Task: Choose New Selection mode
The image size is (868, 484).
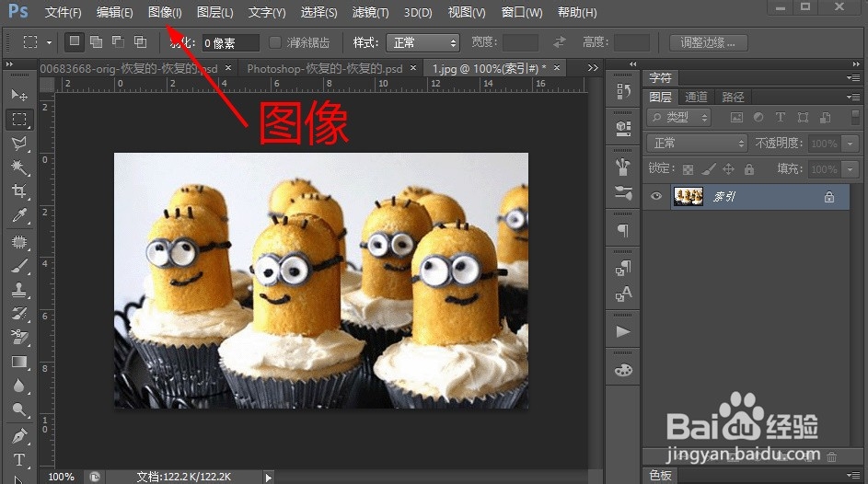Action: 75,41
